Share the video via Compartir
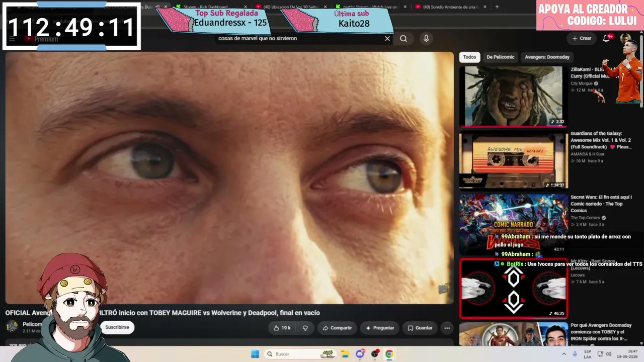644x362 pixels. click(x=337, y=328)
